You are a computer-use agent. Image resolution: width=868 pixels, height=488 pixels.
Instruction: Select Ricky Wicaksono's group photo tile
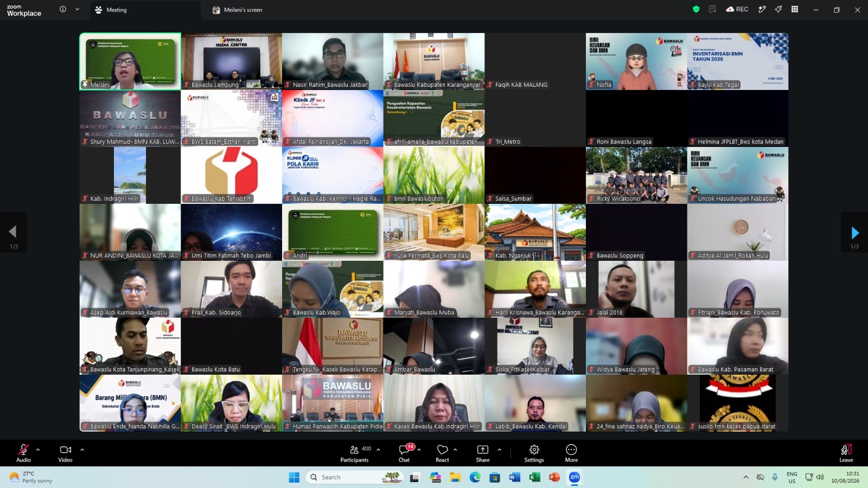636,175
